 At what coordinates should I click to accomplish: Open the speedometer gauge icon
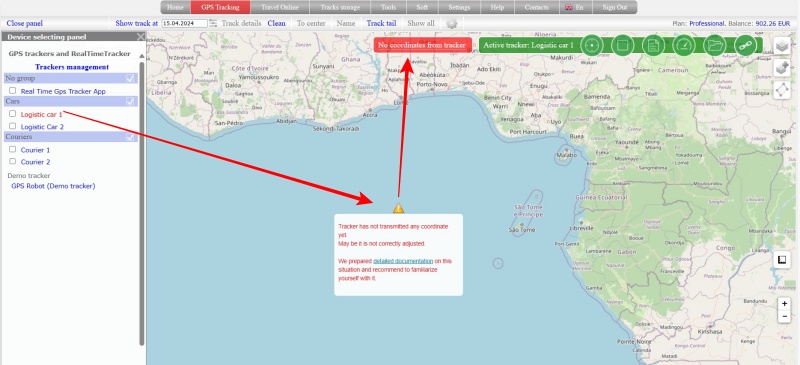(684, 45)
